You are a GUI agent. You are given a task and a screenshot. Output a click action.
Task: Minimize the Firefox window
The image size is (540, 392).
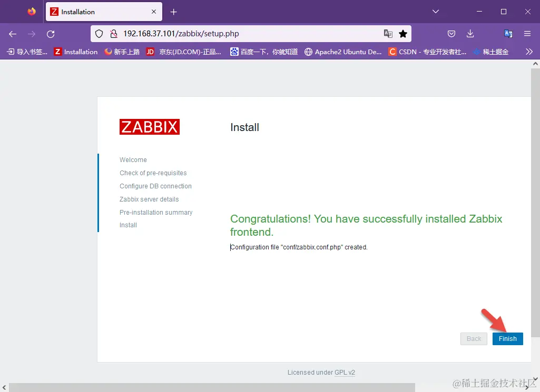479,12
